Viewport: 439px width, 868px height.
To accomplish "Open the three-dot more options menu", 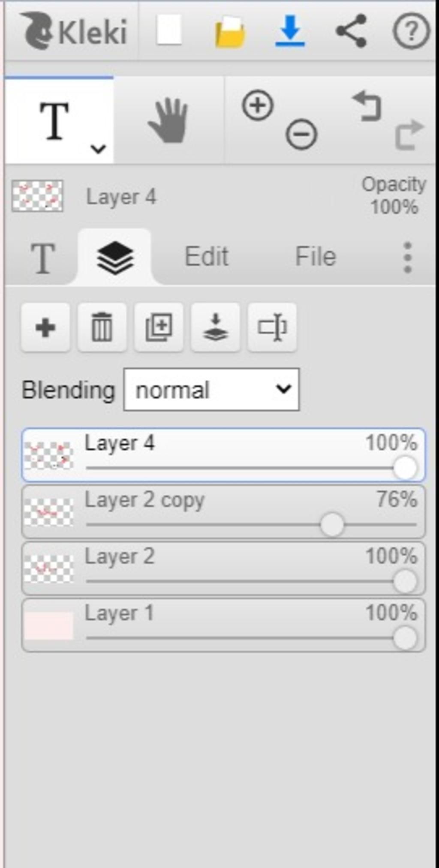I will click(408, 257).
